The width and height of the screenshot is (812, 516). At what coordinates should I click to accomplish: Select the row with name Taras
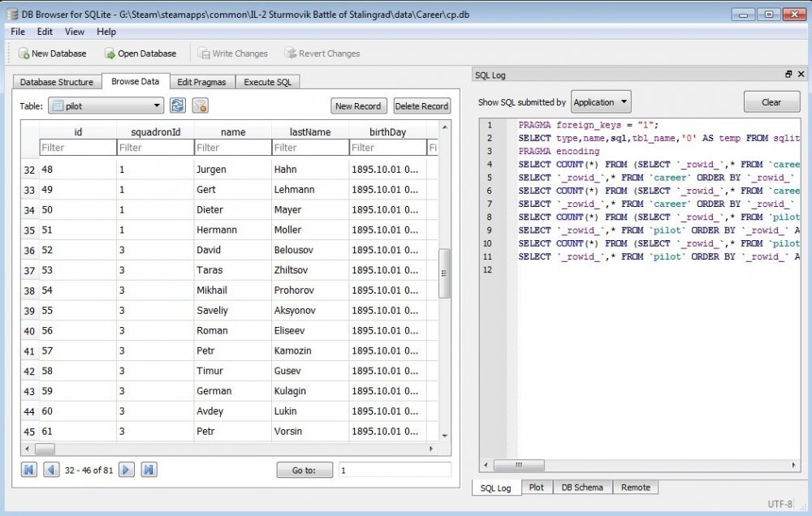pos(209,270)
